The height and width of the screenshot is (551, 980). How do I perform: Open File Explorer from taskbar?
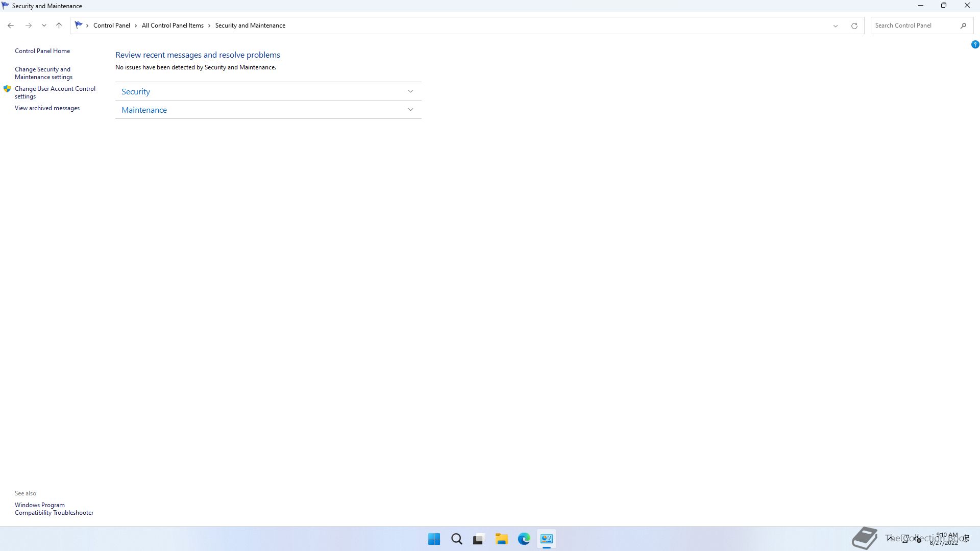click(x=501, y=539)
